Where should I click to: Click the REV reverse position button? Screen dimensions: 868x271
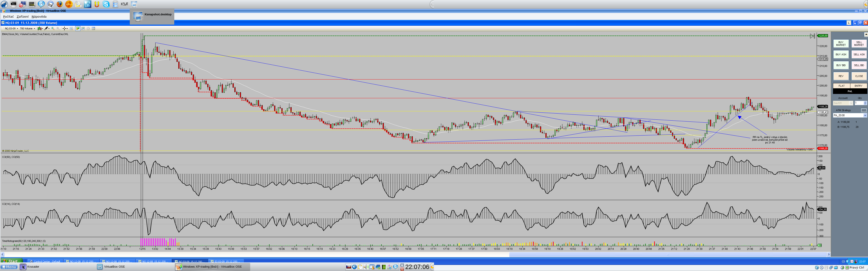pyautogui.click(x=841, y=76)
